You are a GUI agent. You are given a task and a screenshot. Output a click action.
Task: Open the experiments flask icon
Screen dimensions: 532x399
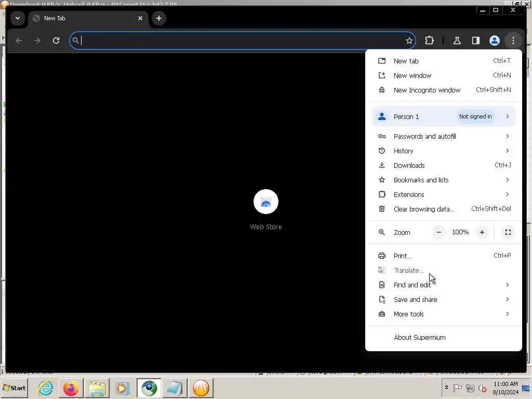click(x=457, y=41)
